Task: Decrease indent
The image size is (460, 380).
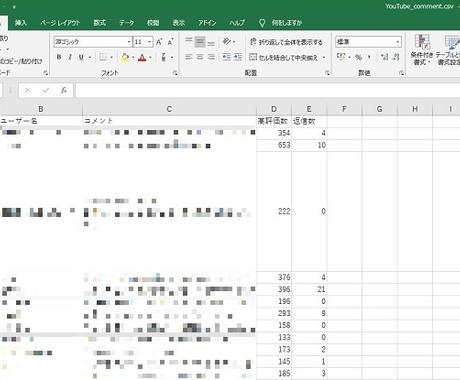Action: coord(226,57)
